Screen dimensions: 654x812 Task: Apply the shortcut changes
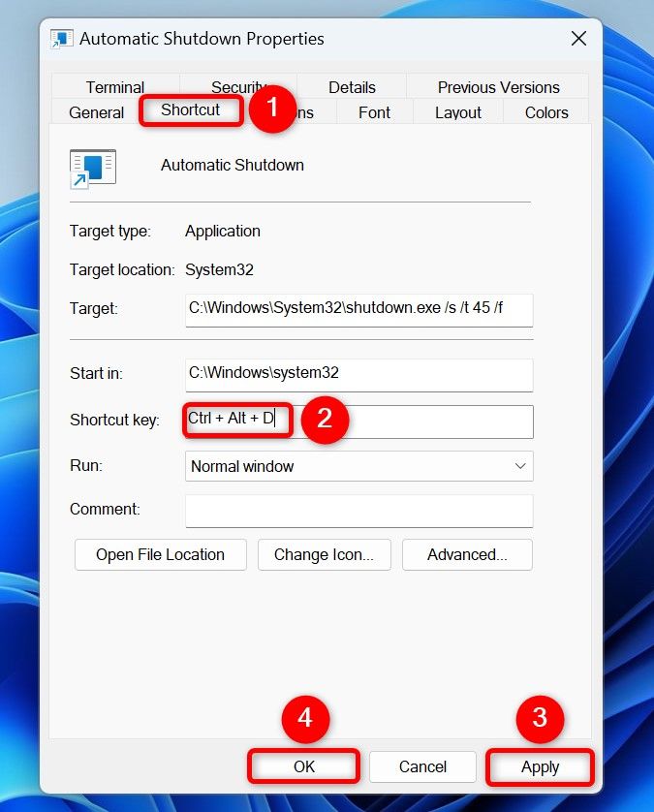(540, 766)
